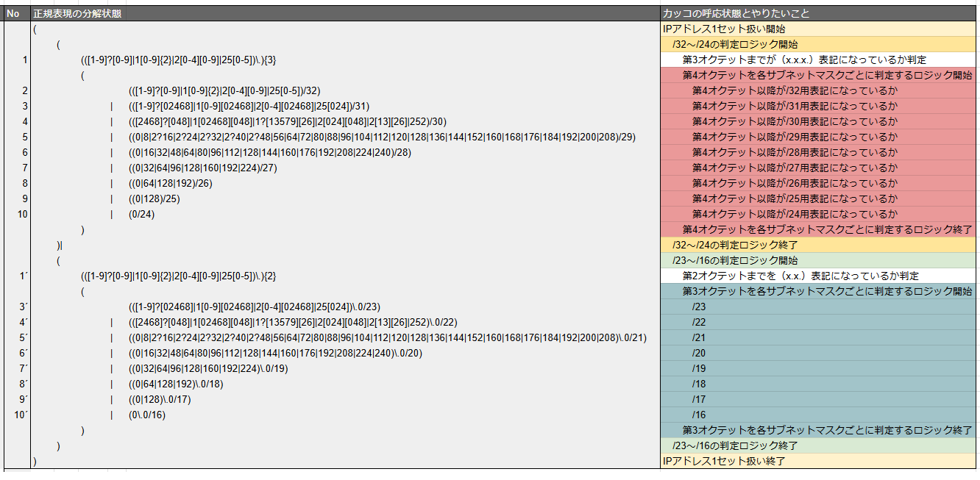The height and width of the screenshot is (480, 980).
Task: Select the regex cell containing only ")|"
Action: [346, 246]
